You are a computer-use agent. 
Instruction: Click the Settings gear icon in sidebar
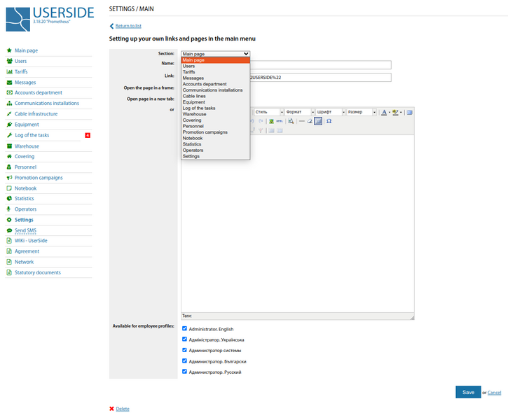pos(8,220)
